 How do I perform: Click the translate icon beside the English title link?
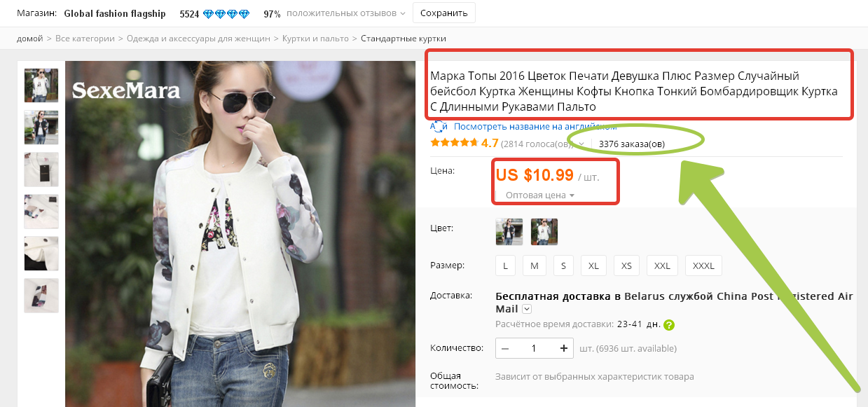point(439,127)
